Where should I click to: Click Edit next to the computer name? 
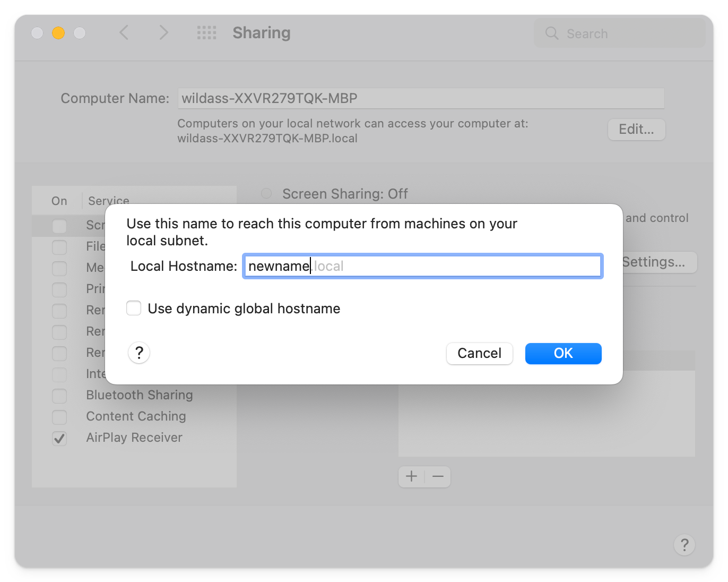tap(636, 129)
